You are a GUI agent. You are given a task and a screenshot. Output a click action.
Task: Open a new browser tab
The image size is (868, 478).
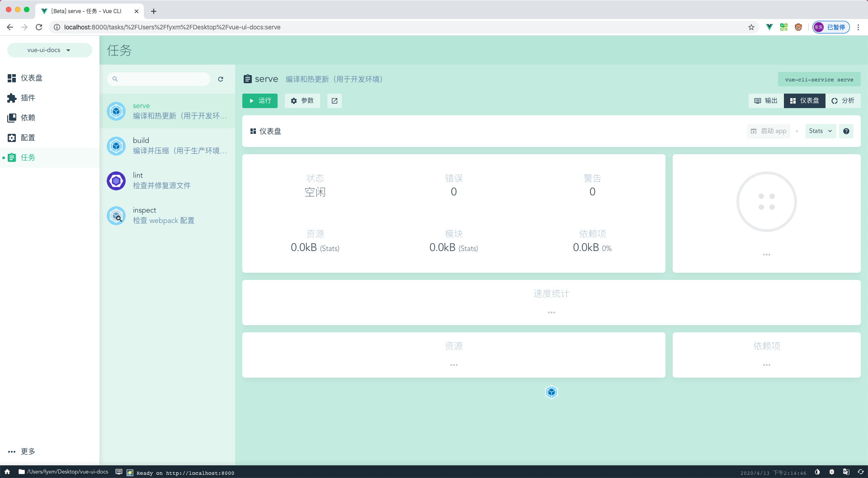(154, 11)
